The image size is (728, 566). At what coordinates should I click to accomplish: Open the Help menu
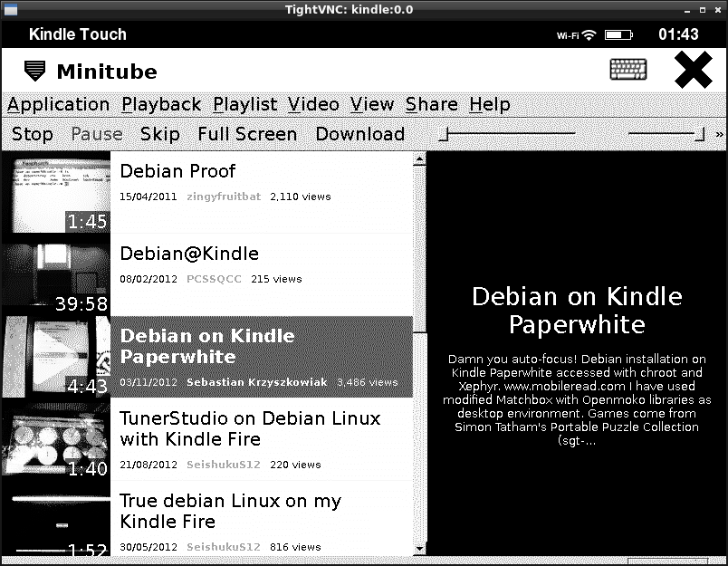pos(490,104)
